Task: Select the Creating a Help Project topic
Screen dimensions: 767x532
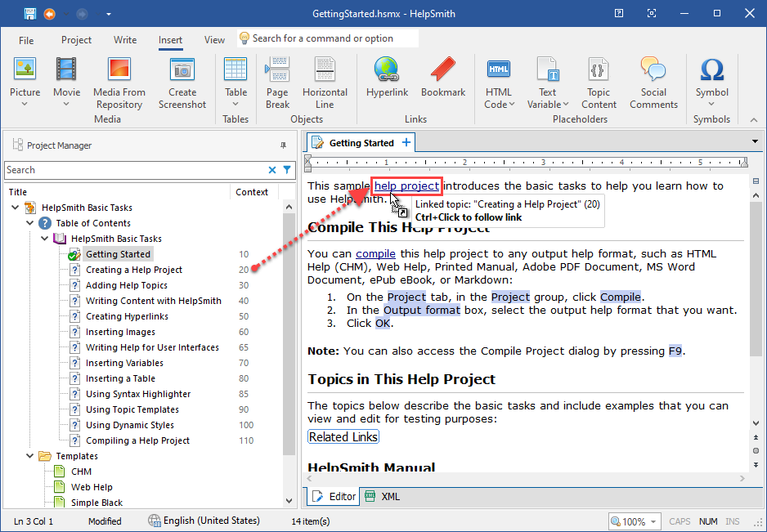Action: (134, 270)
